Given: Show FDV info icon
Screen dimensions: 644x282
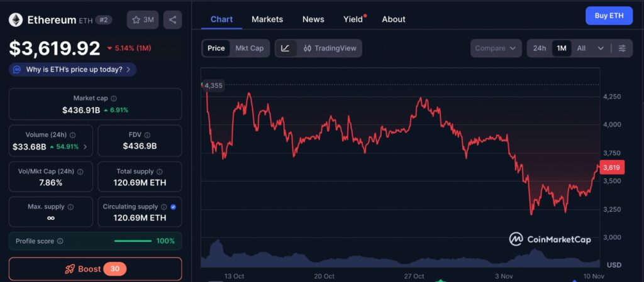Looking at the screenshot, I should 147,135.
